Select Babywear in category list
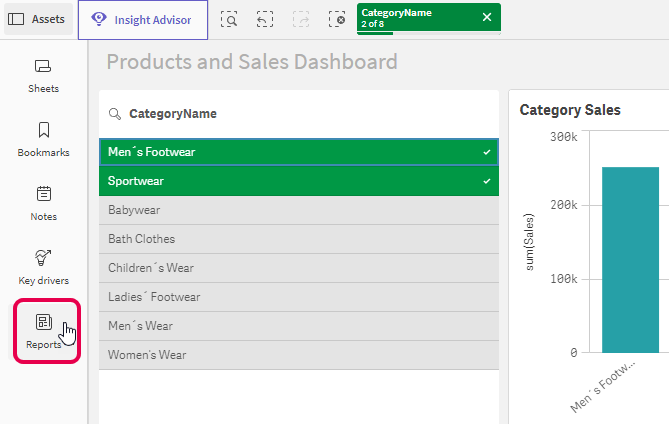Image resolution: width=669 pixels, height=424 pixels. tap(298, 210)
